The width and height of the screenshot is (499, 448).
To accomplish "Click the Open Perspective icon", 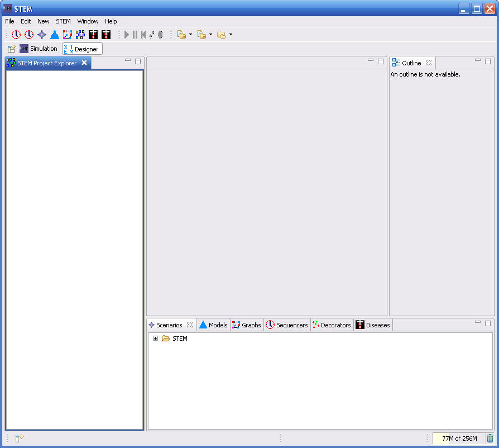I will (x=11, y=49).
